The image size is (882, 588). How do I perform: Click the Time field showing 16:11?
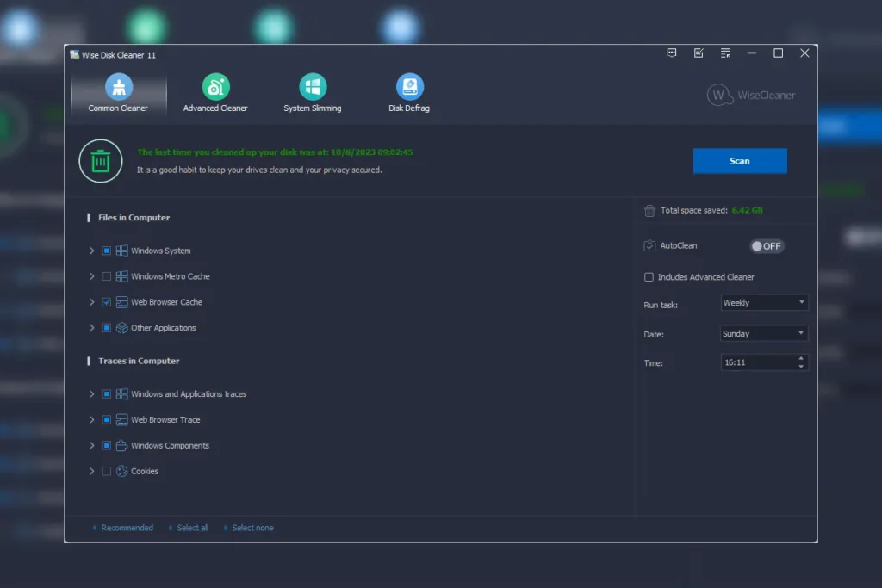click(758, 362)
